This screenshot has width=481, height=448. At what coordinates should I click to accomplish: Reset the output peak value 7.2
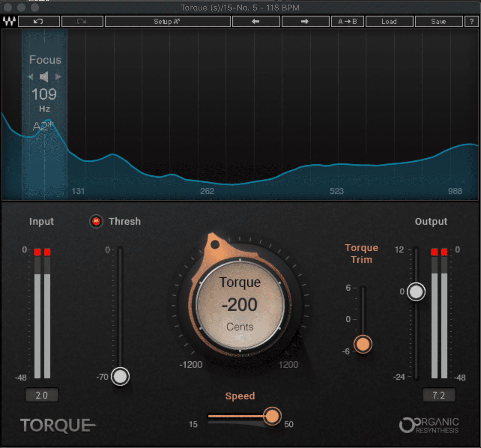point(439,395)
